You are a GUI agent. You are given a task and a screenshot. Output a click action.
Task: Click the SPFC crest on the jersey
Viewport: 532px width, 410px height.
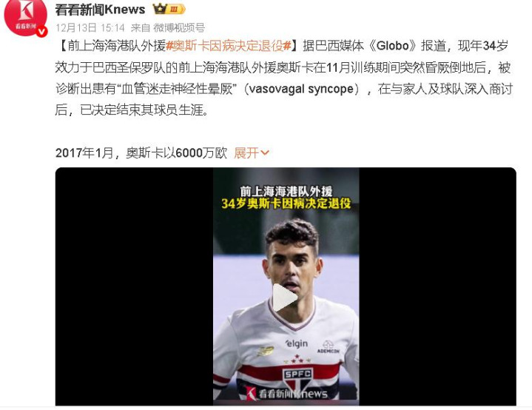(x=297, y=381)
